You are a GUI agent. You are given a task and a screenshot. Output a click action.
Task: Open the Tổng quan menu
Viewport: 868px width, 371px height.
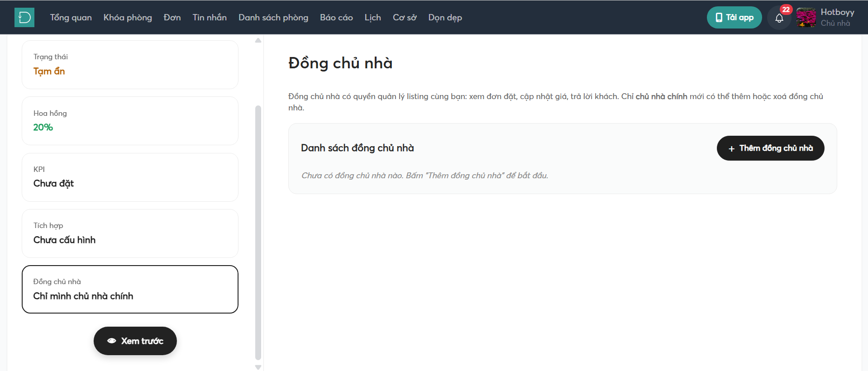tap(71, 18)
